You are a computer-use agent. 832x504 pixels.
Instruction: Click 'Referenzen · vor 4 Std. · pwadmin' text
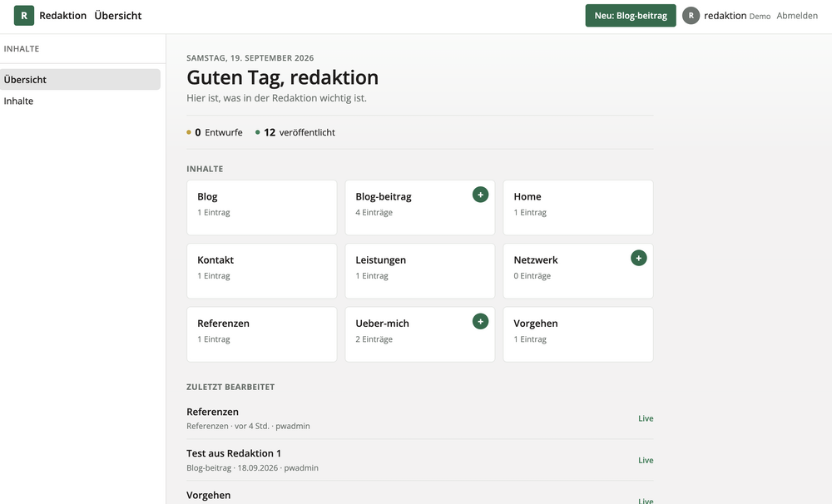point(248,426)
